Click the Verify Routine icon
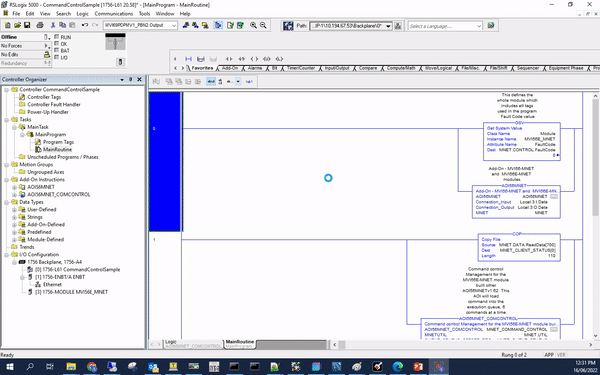This screenshot has height=375, width=600. click(230, 25)
